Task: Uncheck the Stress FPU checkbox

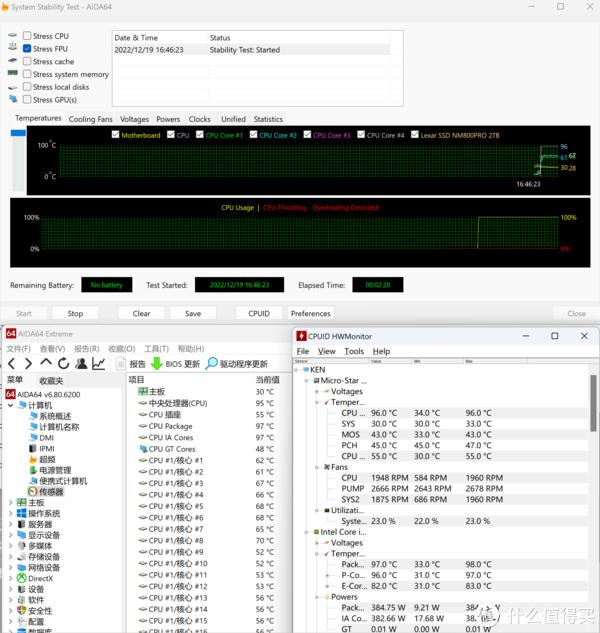Action: 27,48
